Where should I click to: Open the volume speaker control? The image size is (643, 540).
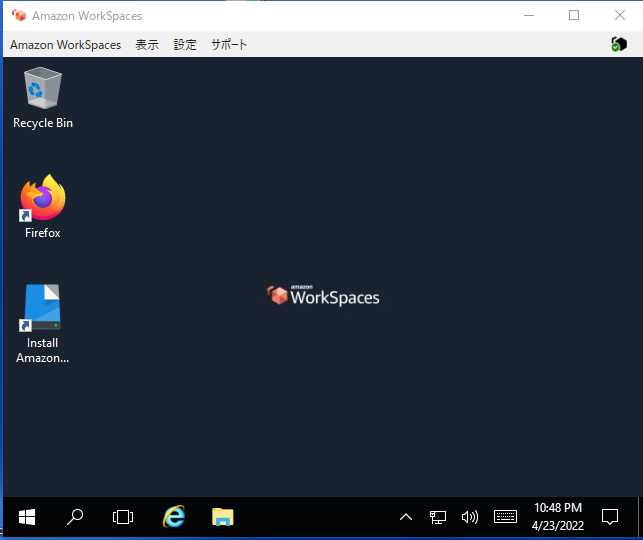pos(469,517)
